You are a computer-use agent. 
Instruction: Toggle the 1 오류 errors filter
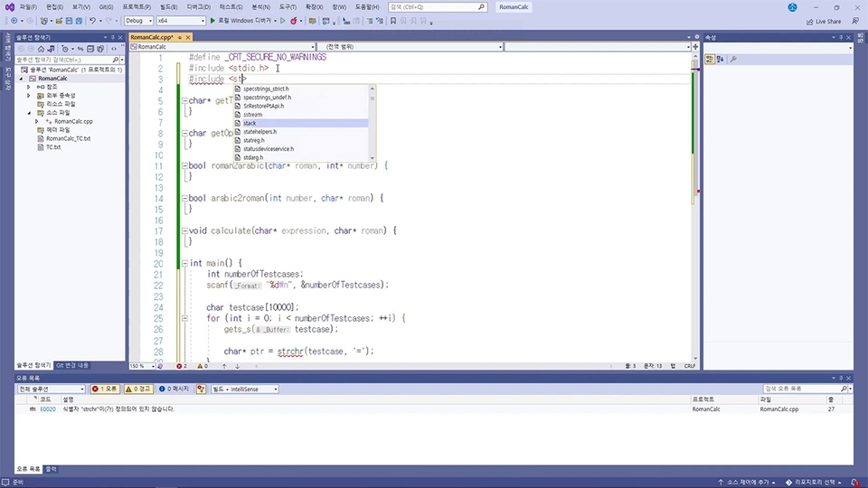coord(105,389)
